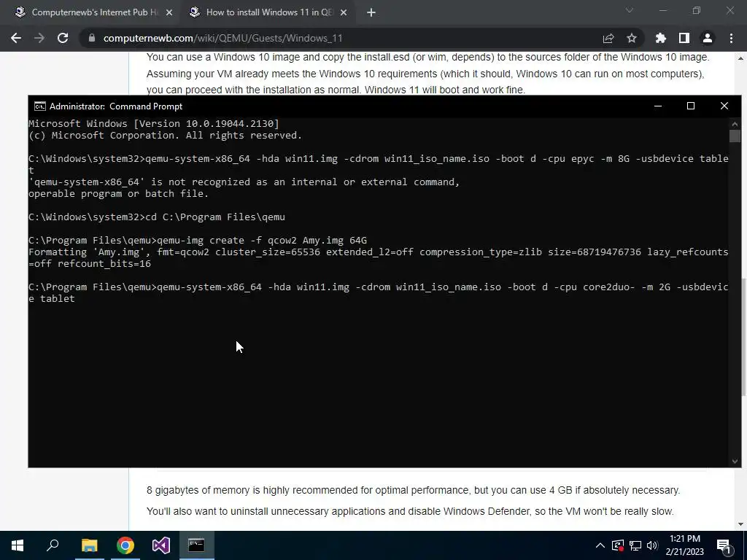Image resolution: width=747 pixels, height=560 pixels.
Task: Click Command Prompt scrollbar down arrow
Action: point(735,461)
